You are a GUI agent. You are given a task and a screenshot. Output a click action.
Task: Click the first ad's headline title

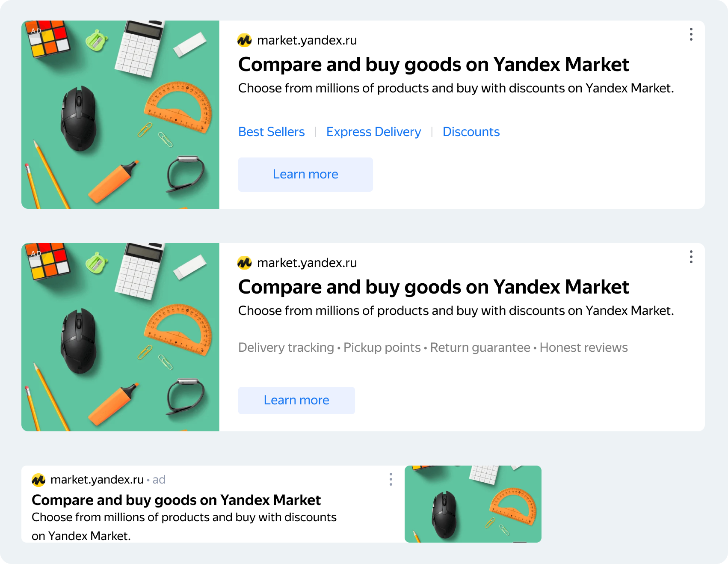click(x=433, y=65)
